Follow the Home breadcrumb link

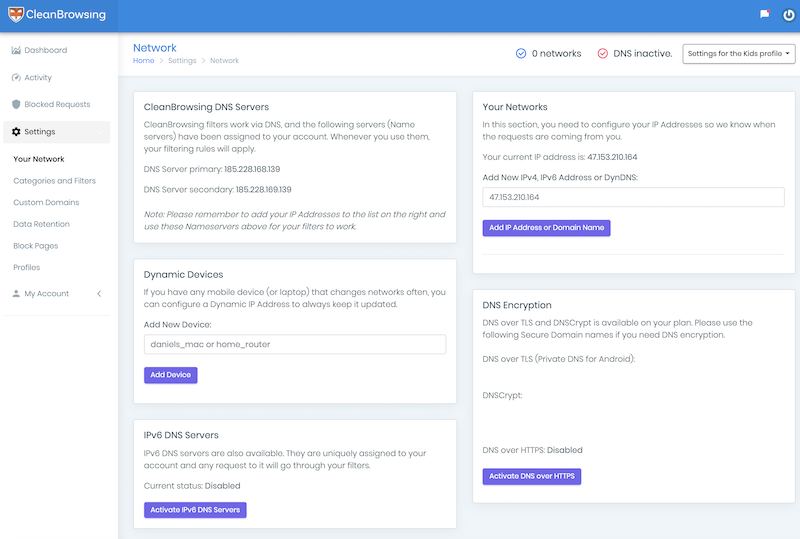tap(143, 61)
